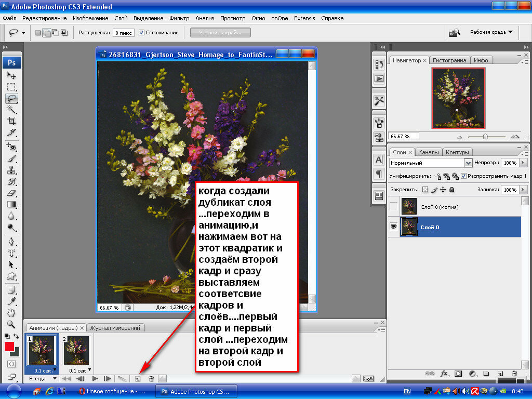Select the Clone Stamp tool

pyautogui.click(x=11, y=170)
